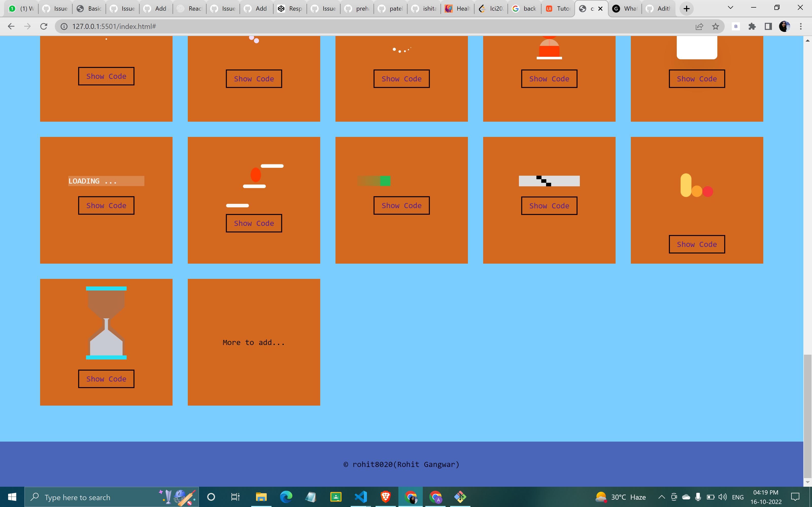The height and width of the screenshot is (507, 812).
Task: Open Brave browser from the taskbar
Action: [x=386, y=497]
